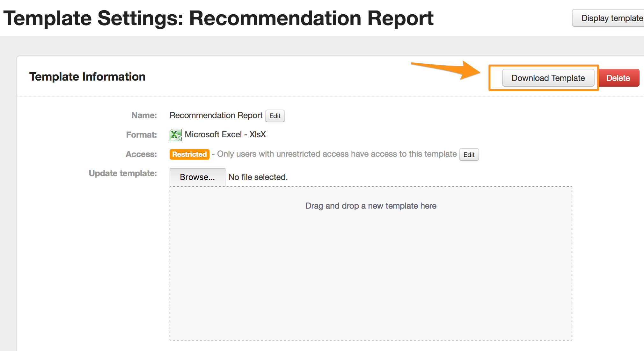Click the Recommendation Report name value text
Image resolution: width=644 pixels, height=351 pixels.
point(216,115)
